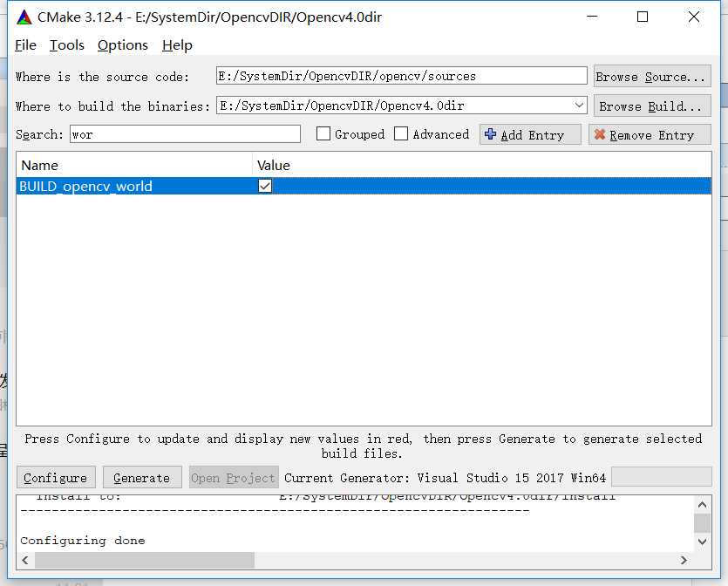728x586 pixels.
Task: Click the horizontal scrollbar thumb in output log
Action: [145, 560]
